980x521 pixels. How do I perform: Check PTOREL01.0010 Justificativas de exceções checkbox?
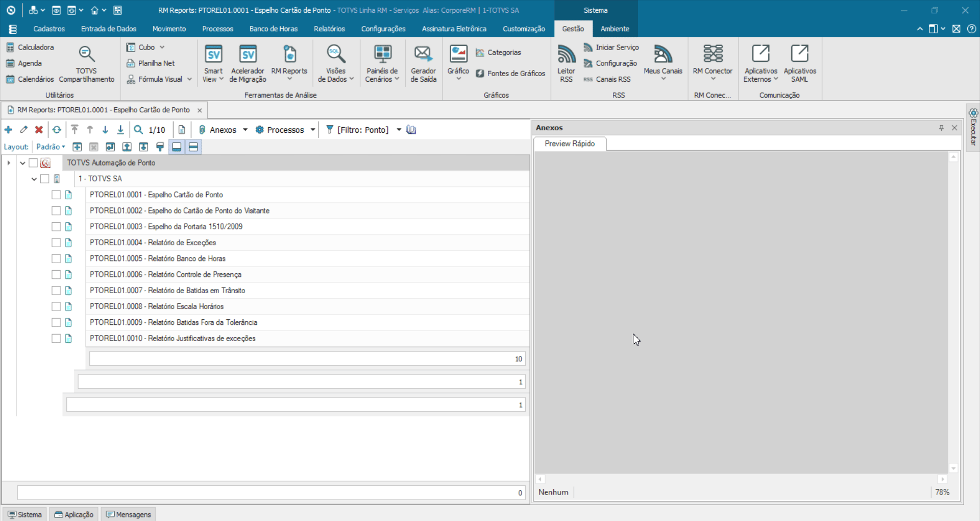pos(56,338)
